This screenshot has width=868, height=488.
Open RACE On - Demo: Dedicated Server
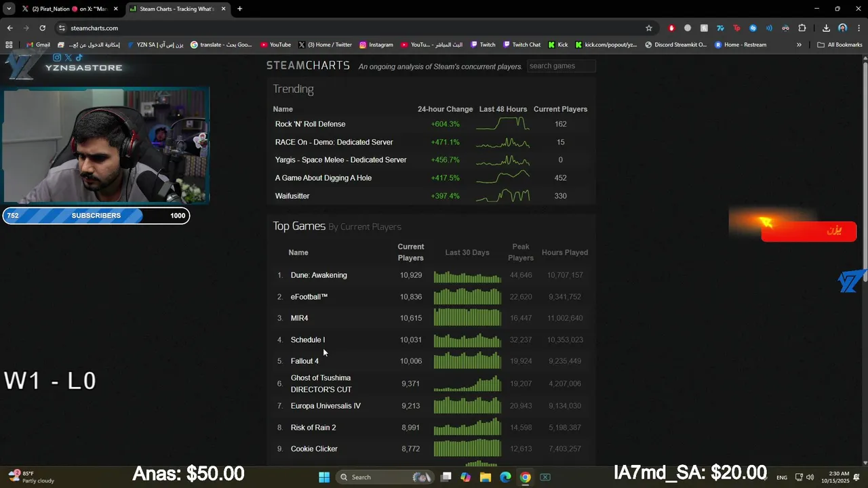(x=334, y=142)
